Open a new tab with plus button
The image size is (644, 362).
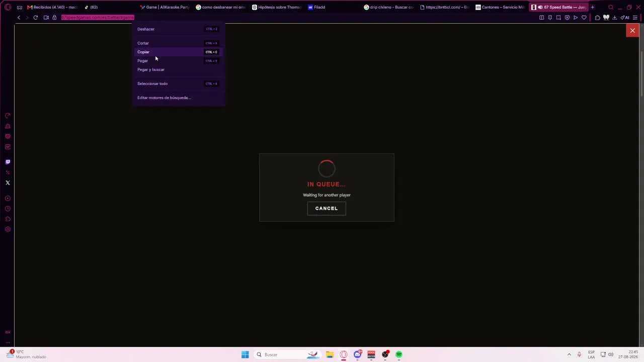coord(592,7)
